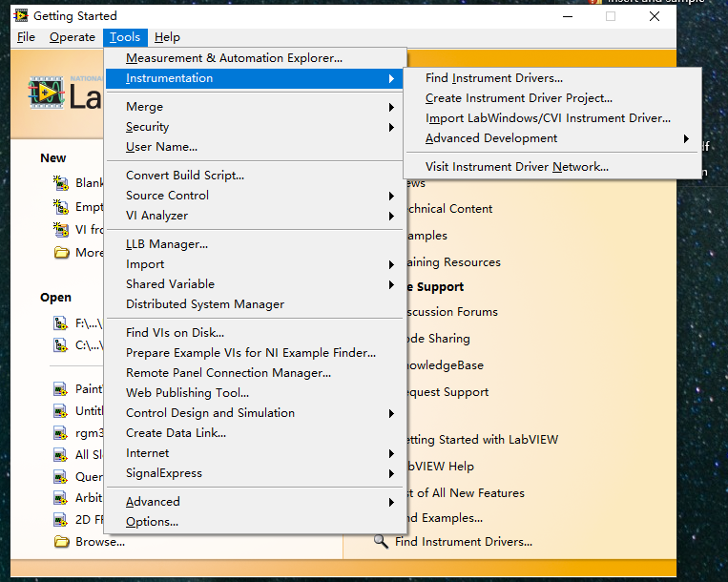Open Options from Tools menu

click(x=255, y=522)
